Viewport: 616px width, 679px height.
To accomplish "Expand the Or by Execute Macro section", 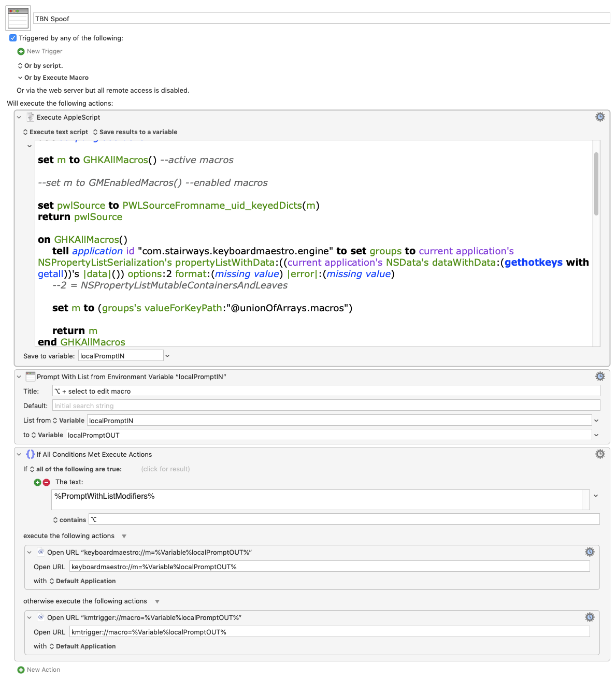I will pyautogui.click(x=20, y=78).
